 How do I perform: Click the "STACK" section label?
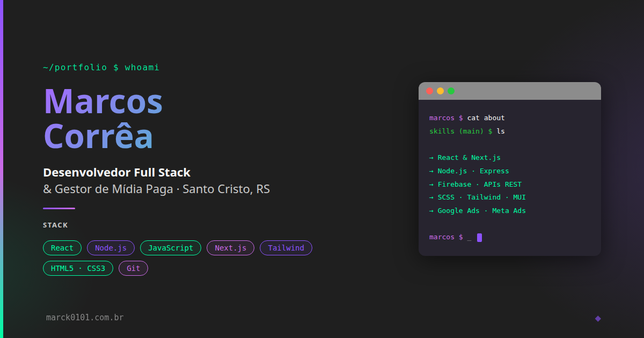[x=55, y=225]
